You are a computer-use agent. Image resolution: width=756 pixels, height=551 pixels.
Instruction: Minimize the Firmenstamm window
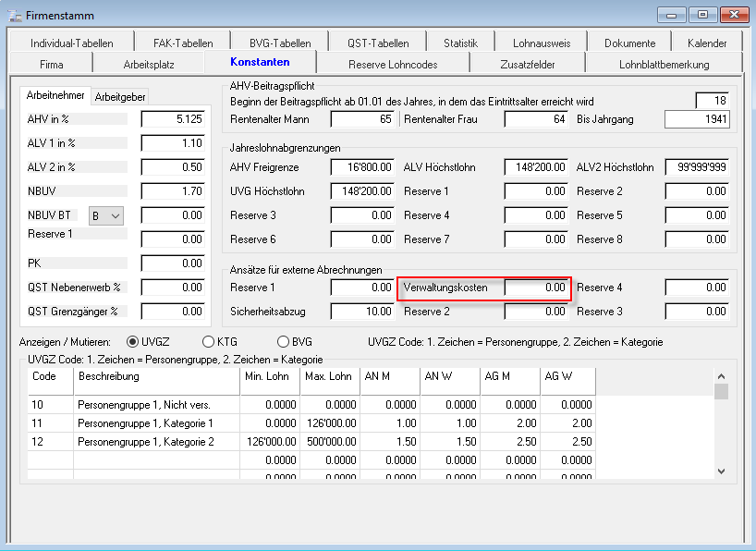(x=672, y=15)
